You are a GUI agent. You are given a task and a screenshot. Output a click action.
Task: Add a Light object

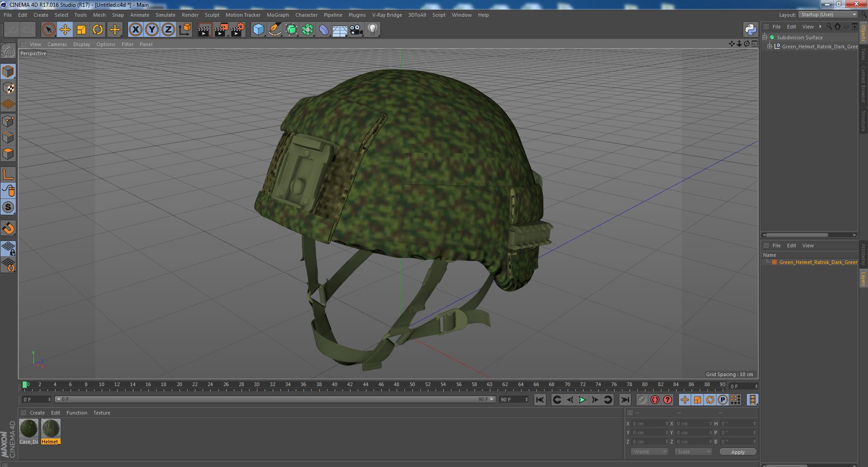pyautogui.click(x=372, y=30)
